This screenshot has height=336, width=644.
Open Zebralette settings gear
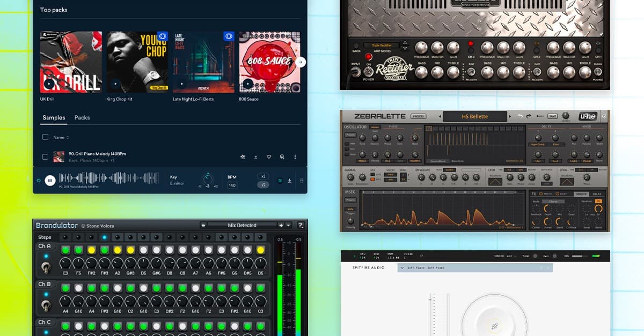pyautogui.click(x=604, y=116)
